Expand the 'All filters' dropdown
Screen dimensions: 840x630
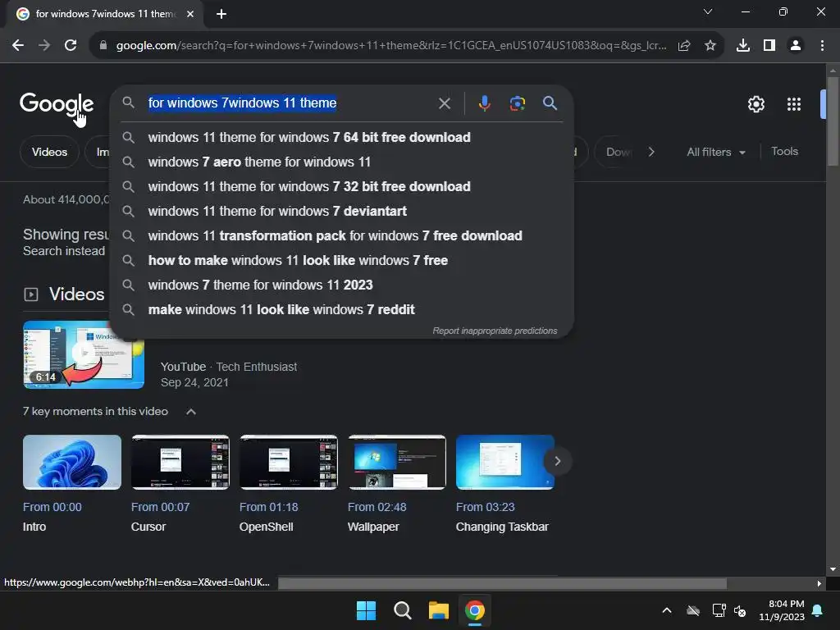pos(715,152)
